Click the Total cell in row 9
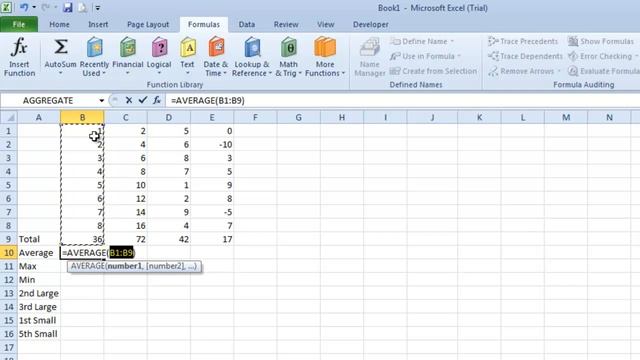The image size is (640, 360). tap(39, 239)
